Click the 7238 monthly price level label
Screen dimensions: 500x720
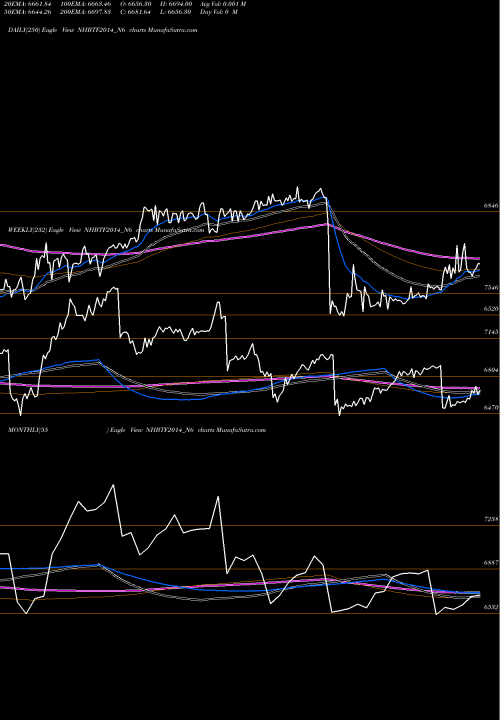[x=491, y=519]
